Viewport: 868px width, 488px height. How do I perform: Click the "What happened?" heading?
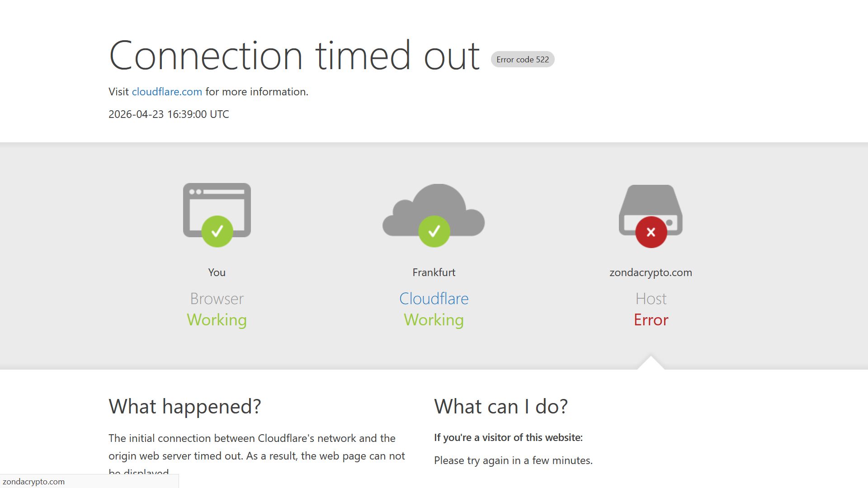click(x=184, y=407)
